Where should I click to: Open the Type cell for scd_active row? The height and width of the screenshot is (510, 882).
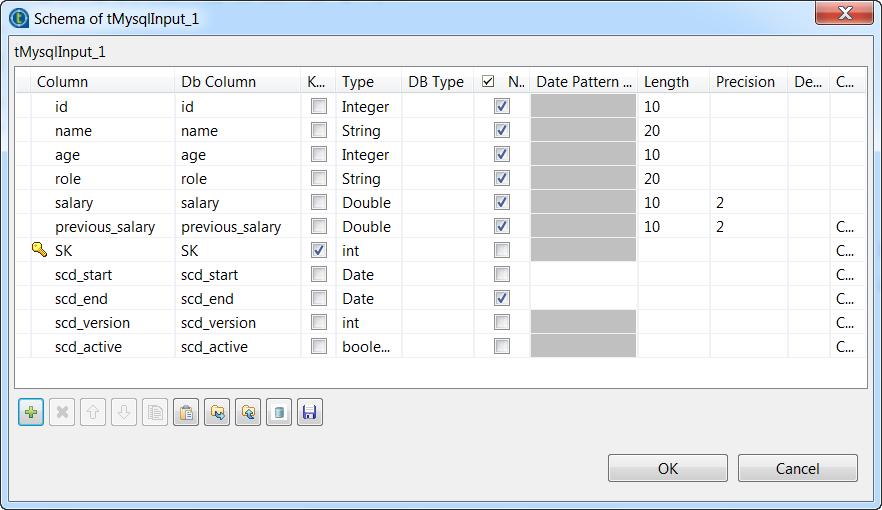pyautogui.click(x=368, y=346)
